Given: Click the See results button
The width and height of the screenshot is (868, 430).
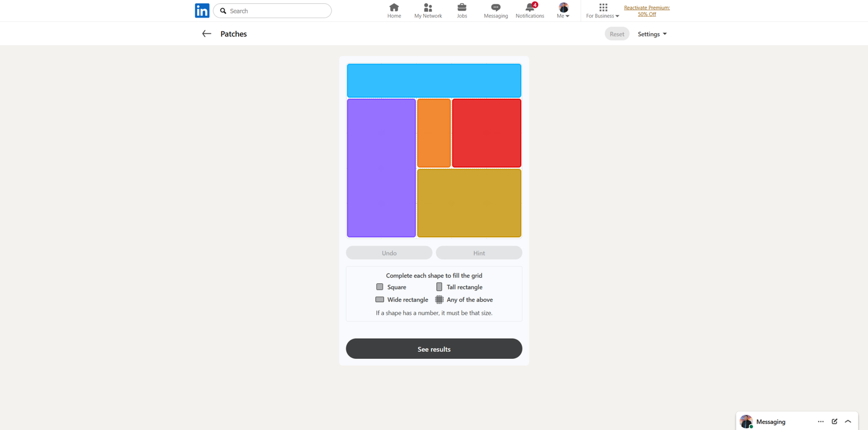Looking at the screenshot, I should click(x=434, y=349).
